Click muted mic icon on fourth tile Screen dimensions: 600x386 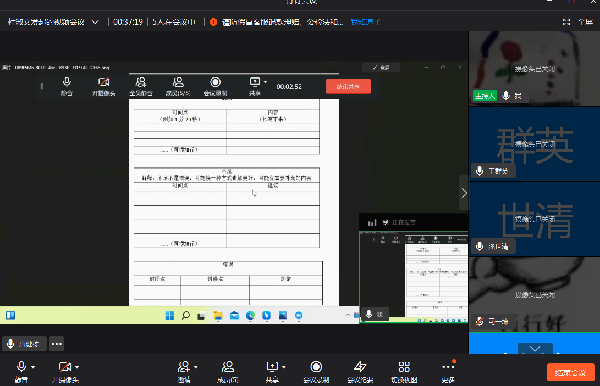click(479, 321)
